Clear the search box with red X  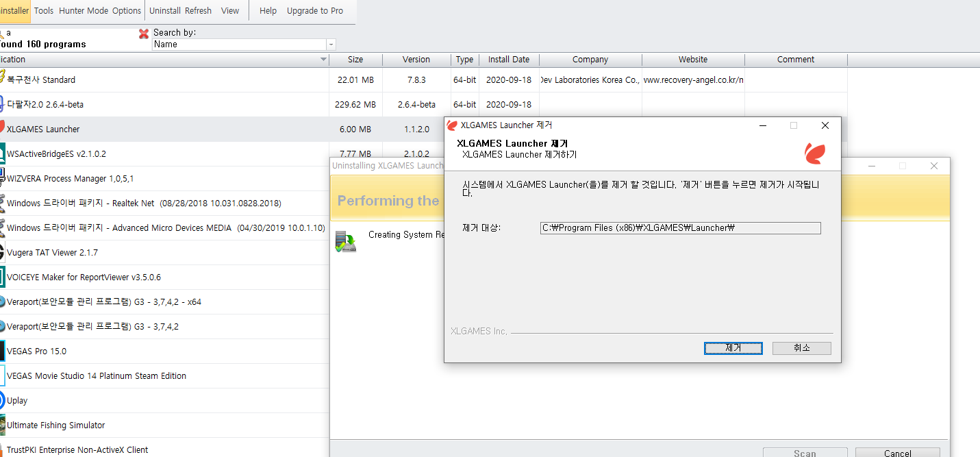tap(144, 34)
